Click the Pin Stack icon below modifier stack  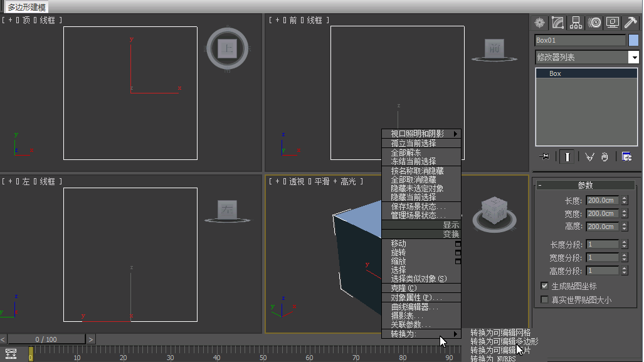(x=544, y=157)
